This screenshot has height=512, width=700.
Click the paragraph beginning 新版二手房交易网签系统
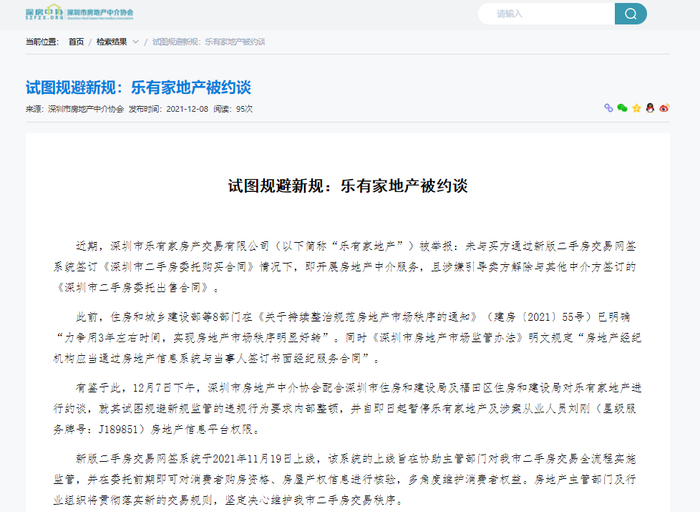point(347,480)
